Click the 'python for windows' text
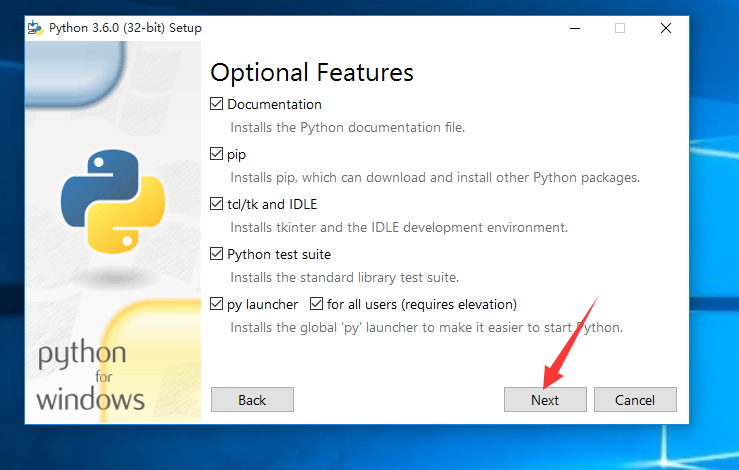Screen dimensions: 739x470 point(90,376)
